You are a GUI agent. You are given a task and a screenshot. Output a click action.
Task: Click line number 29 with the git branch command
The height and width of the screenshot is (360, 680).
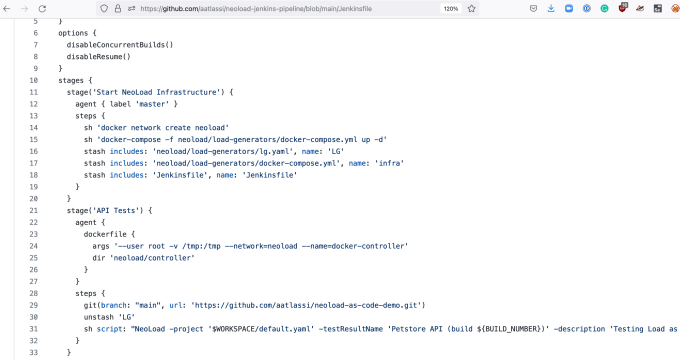(x=33, y=305)
